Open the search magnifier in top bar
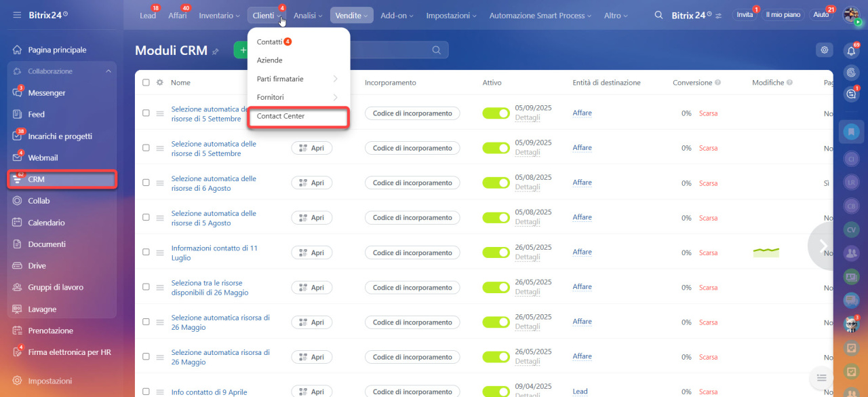The height and width of the screenshot is (397, 868). 658,15
